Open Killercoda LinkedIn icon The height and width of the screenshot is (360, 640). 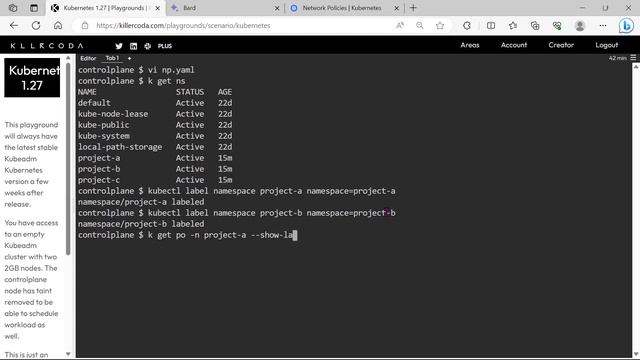pos(133,46)
